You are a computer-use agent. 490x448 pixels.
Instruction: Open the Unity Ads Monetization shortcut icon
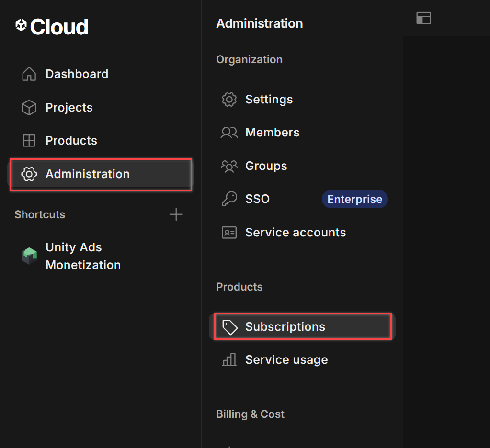tap(29, 256)
